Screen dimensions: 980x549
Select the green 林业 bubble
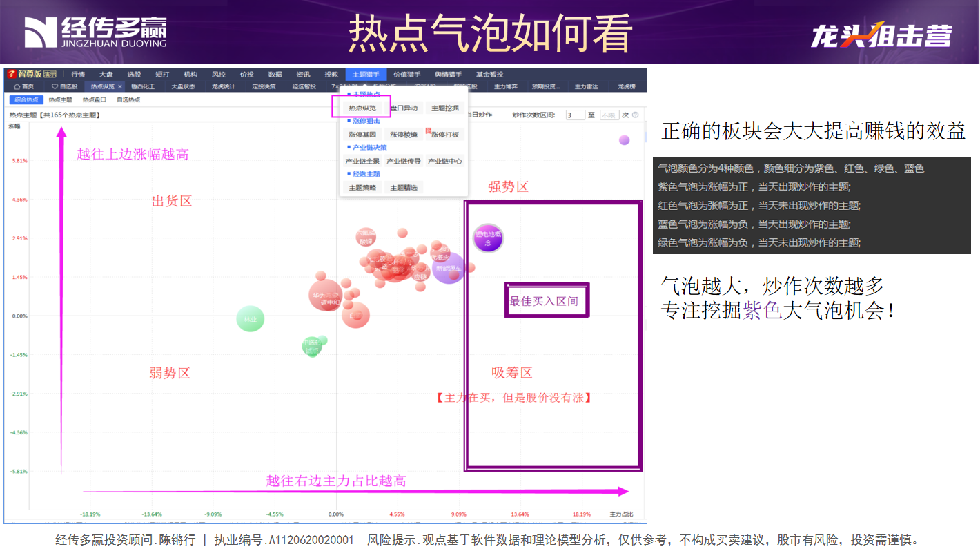coord(250,319)
